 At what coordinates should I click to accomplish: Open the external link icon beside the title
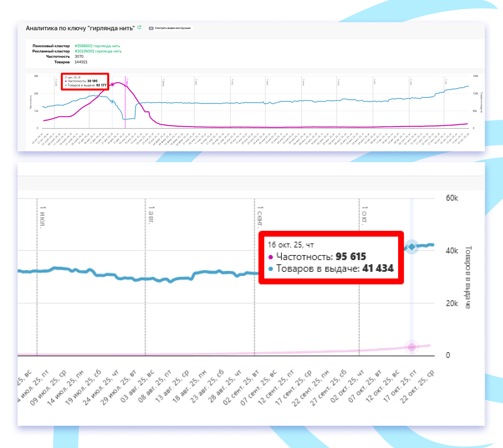click(x=139, y=27)
